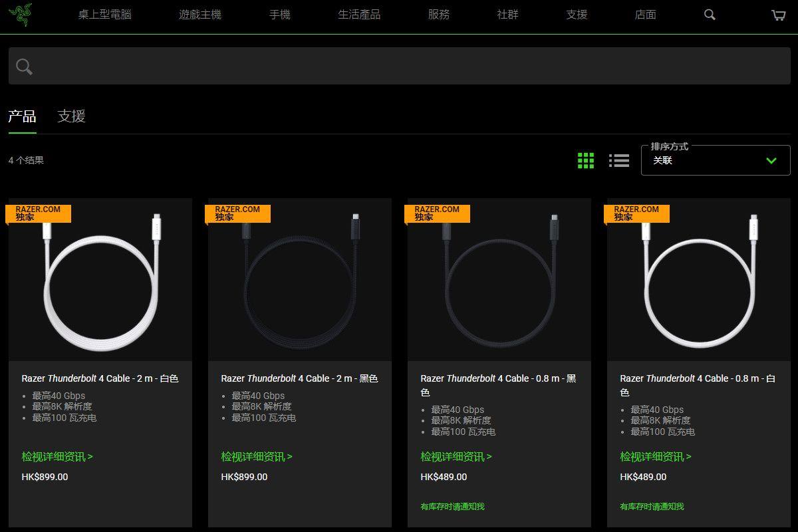Click the HK$899.00 price of the 2 m 白色 cable

pos(45,477)
